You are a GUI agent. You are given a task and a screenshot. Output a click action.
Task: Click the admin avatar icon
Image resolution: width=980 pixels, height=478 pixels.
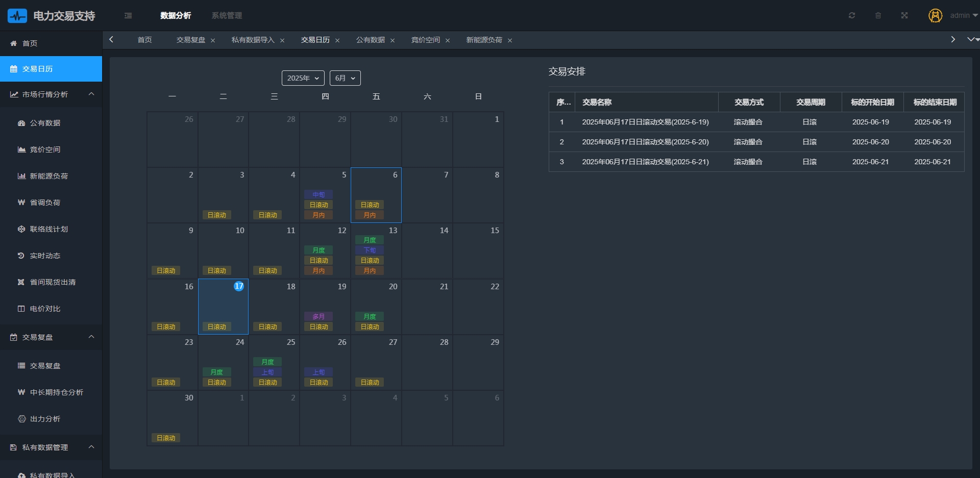point(935,15)
